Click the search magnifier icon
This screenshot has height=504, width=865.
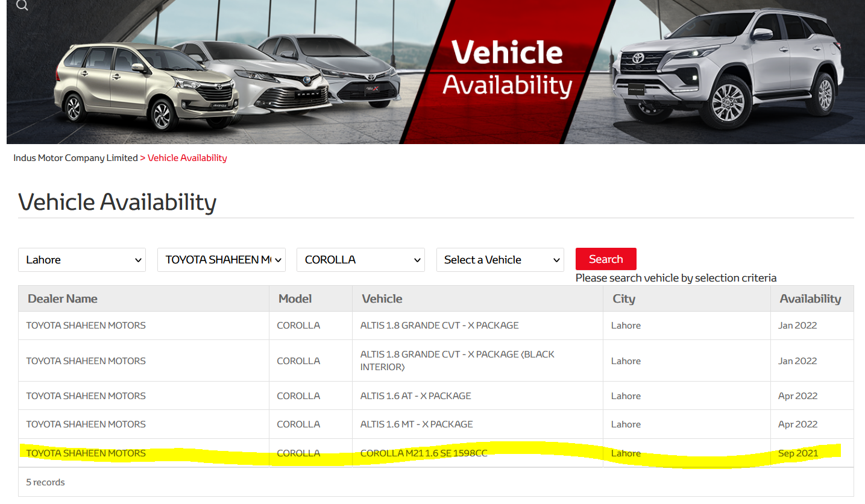coord(22,5)
